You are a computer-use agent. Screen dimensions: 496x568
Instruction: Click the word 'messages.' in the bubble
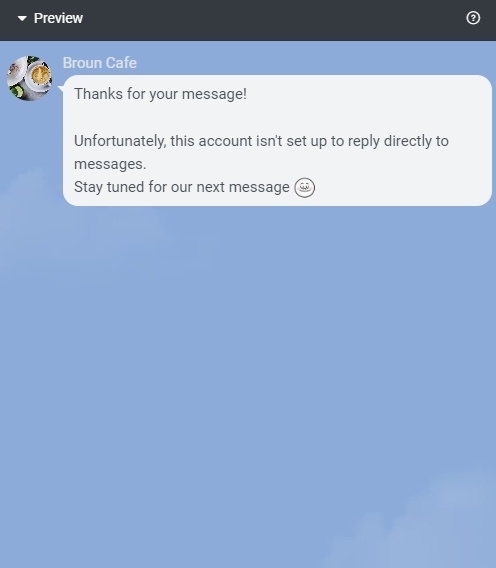coord(110,164)
